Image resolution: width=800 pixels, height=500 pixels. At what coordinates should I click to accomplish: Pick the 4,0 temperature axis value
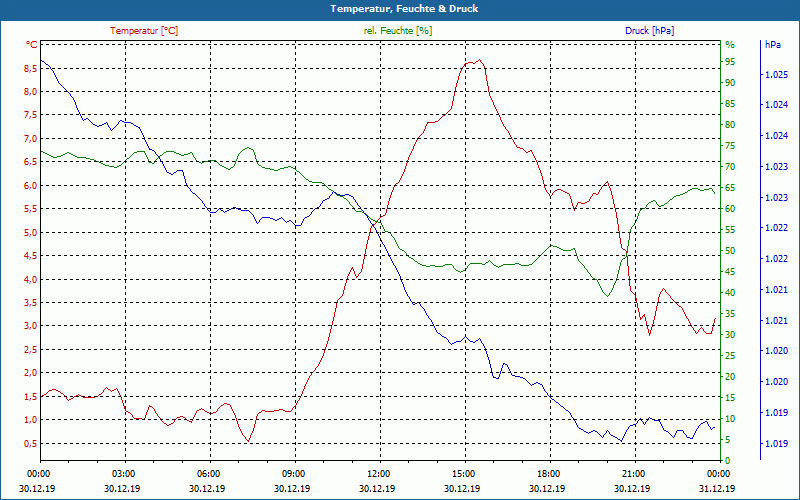[31, 279]
